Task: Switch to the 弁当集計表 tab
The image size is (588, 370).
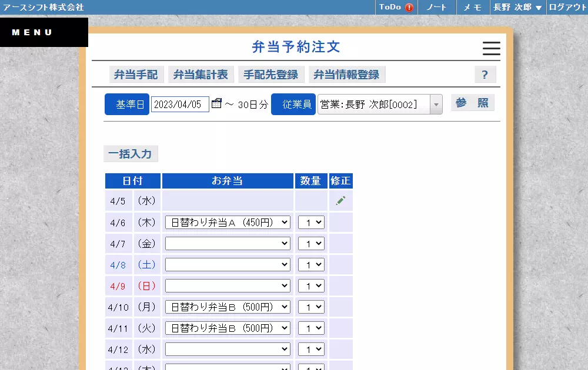Action: click(x=201, y=75)
